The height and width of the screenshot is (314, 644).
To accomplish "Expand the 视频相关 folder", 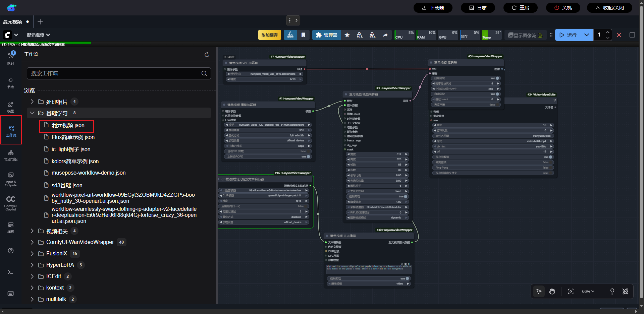I will [32, 231].
